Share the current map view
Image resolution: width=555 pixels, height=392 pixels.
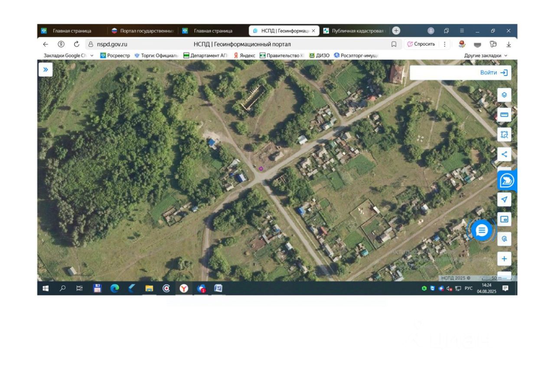point(504,154)
